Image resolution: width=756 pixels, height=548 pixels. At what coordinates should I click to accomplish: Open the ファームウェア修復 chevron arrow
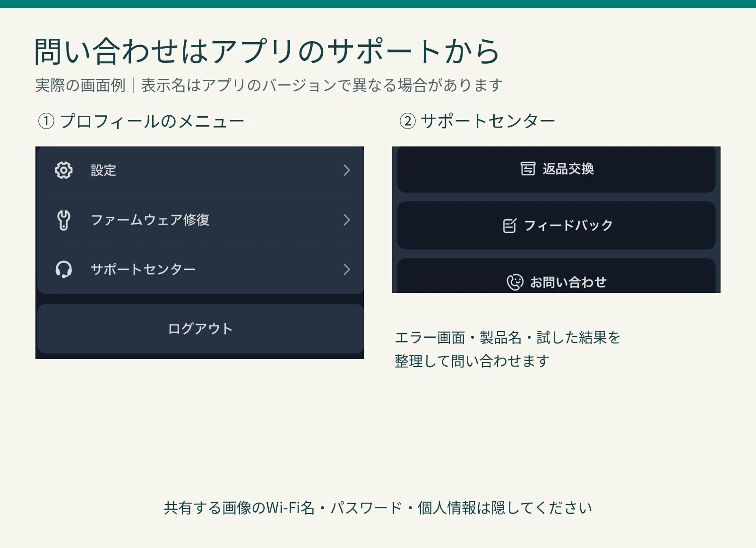click(x=346, y=220)
